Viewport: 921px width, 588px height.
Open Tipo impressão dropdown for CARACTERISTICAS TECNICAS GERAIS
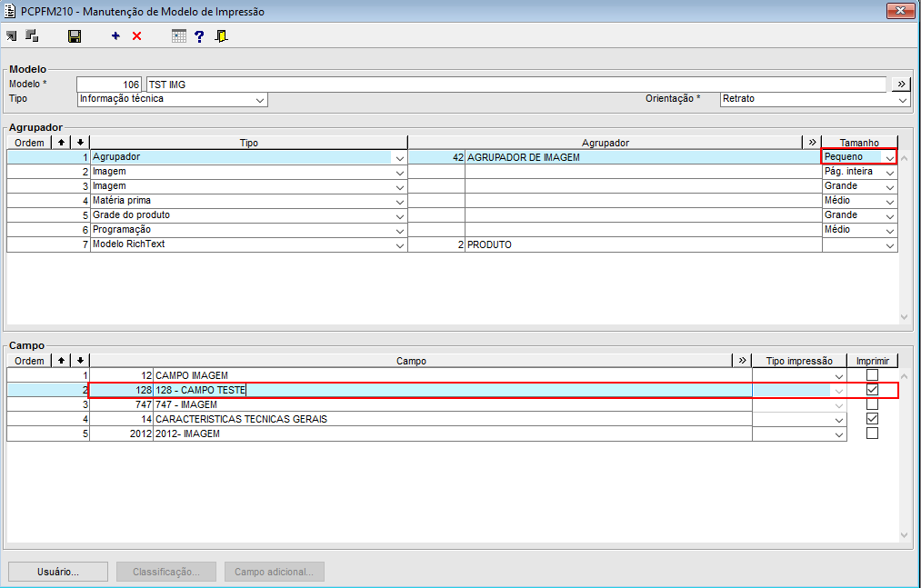pyautogui.click(x=839, y=420)
